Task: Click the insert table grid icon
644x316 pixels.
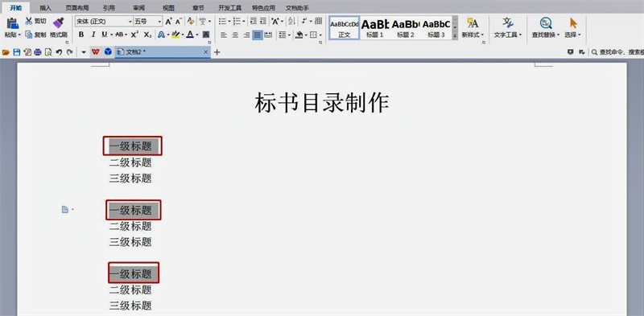Action: click(318, 22)
